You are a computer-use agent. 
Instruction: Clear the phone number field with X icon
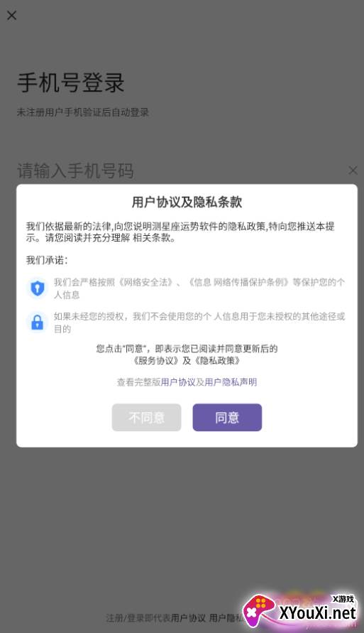[x=353, y=171]
